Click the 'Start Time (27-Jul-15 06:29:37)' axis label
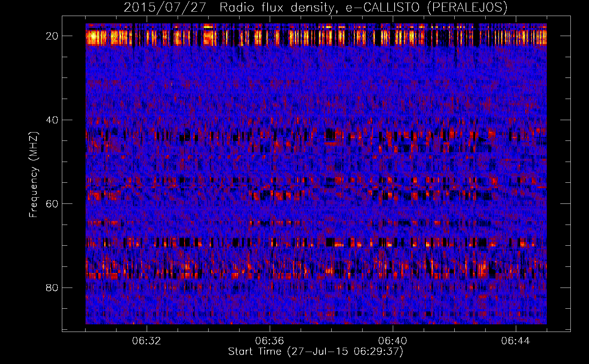The image size is (589, 364). click(316, 352)
